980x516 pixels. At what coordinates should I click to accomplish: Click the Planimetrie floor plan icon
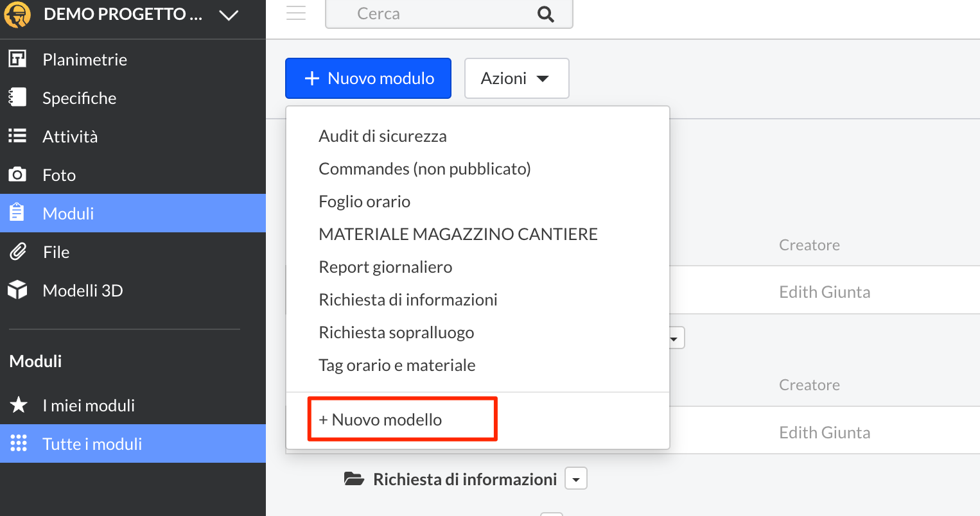[17, 59]
